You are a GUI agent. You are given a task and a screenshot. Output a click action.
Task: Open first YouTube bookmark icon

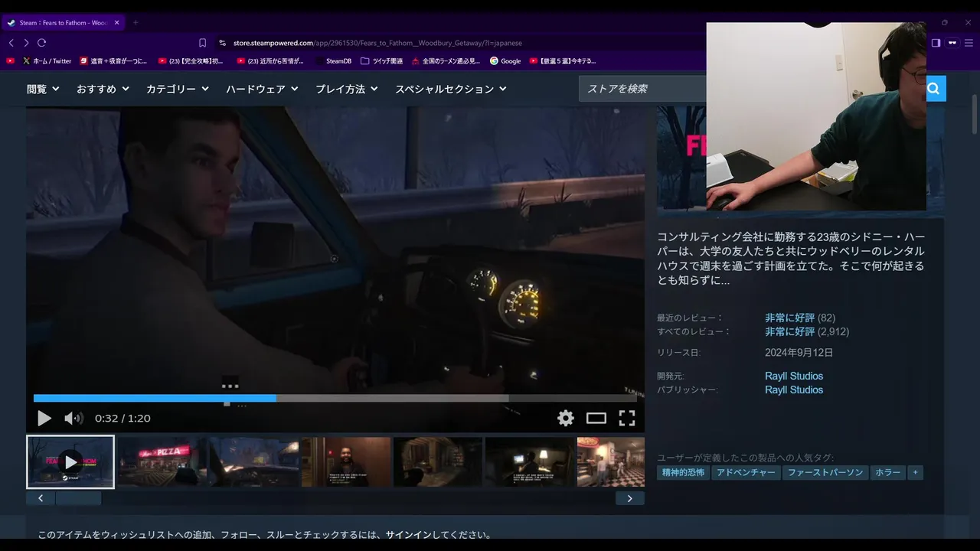click(x=10, y=60)
